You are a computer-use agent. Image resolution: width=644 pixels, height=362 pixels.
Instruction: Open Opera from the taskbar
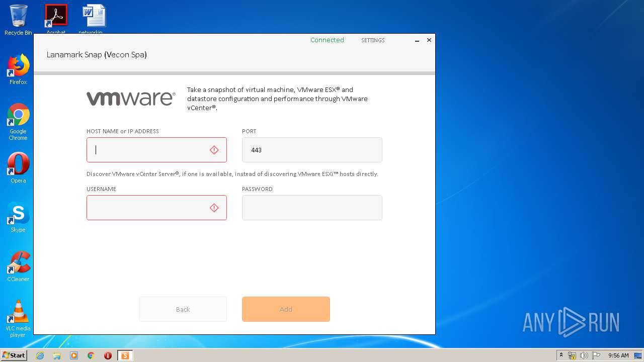(108, 355)
